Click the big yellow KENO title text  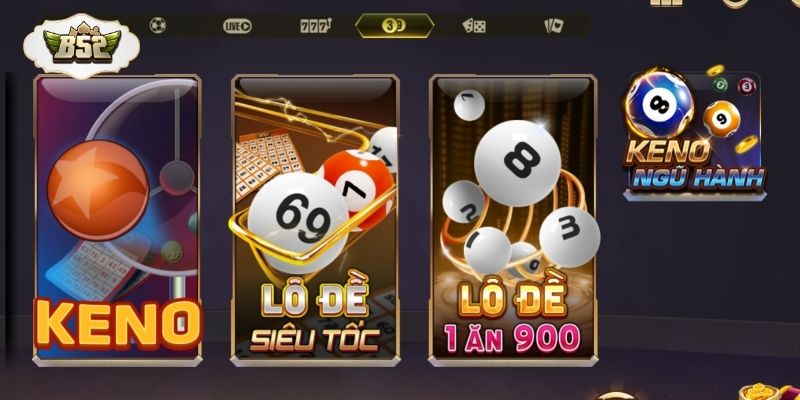pos(118,324)
